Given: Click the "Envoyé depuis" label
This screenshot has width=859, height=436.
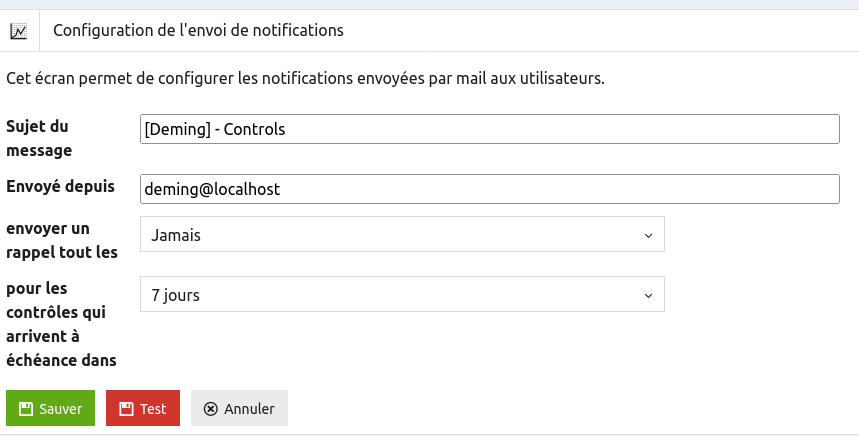Looking at the screenshot, I should click(61, 186).
